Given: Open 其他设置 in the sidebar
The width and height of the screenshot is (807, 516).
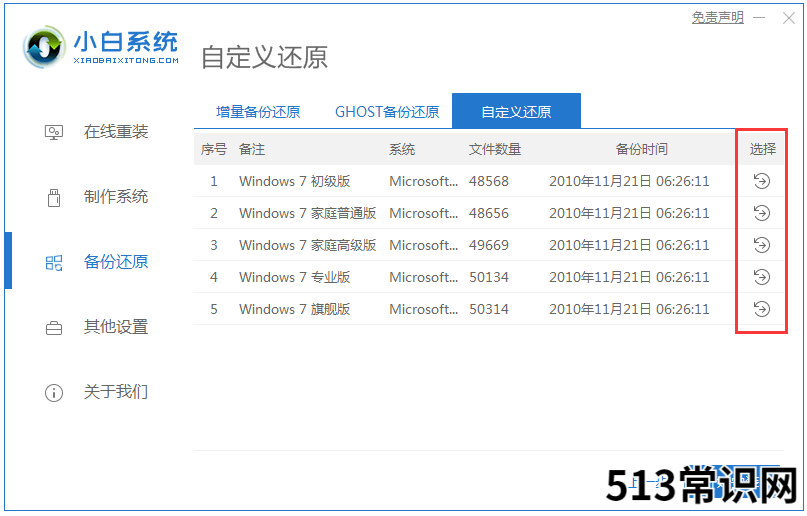Looking at the screenshot, I should [x=116, y=327].
